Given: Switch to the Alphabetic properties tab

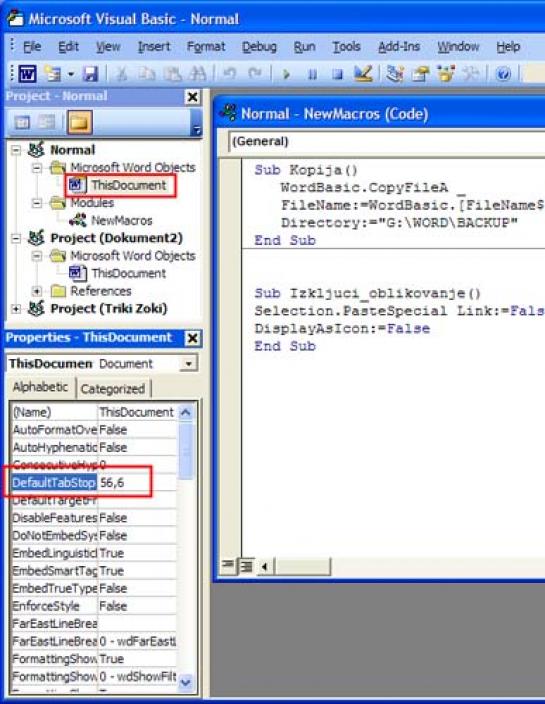Looking at the screenshot, I should pos(40,387).
